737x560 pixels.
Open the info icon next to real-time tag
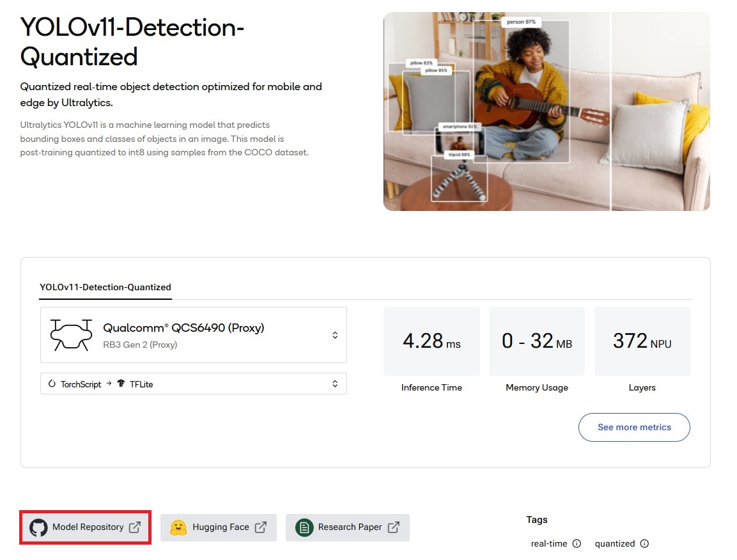pos(577,543)
